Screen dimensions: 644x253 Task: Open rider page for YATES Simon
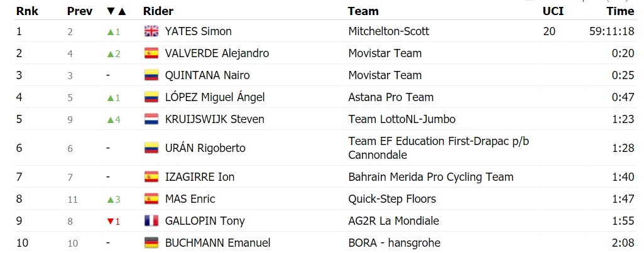(198, 31)
